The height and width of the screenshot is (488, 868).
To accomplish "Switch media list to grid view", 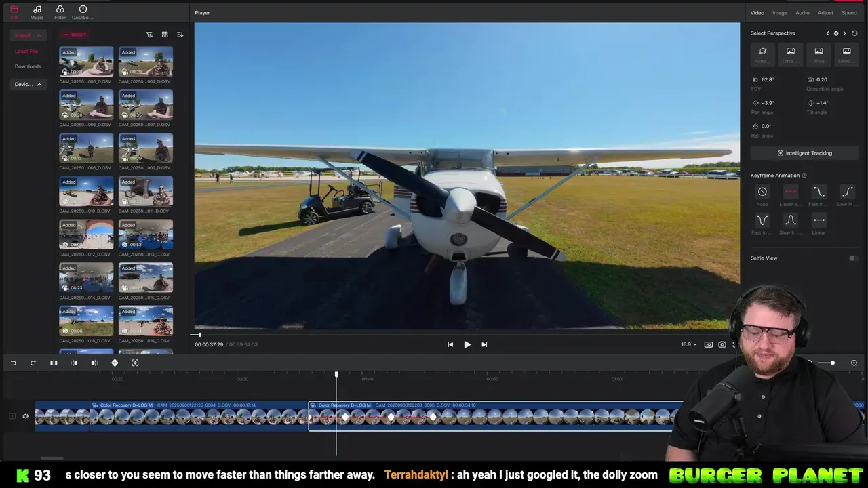I will coord(165,35).
